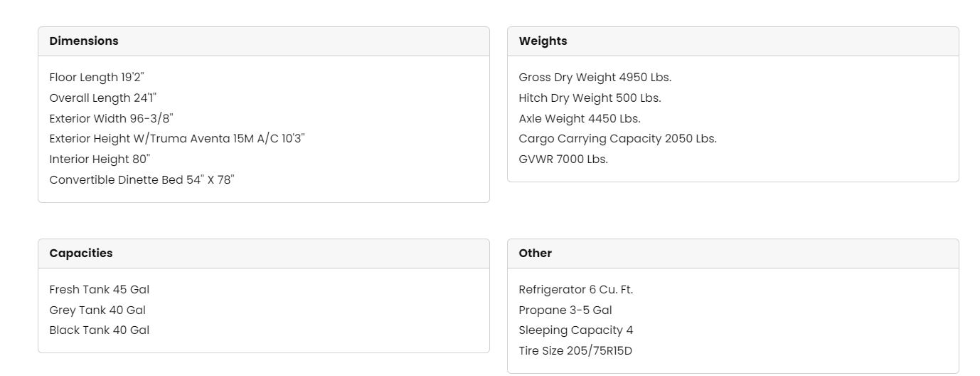The image size is (980, 376).
Task: Click Black Tank 40 Gal text
Action: tap(100, 330)
